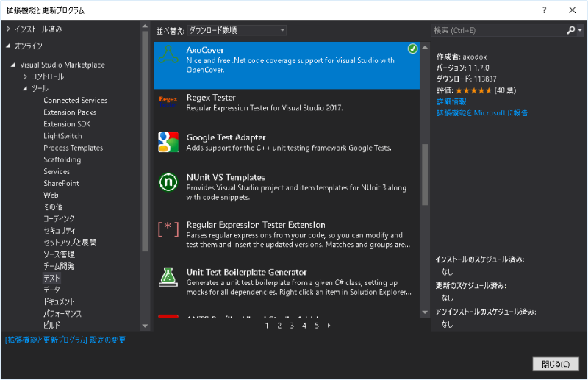The image size is (588, 380).
Task: Click the next page arrow
Action: tap(329, 326)
